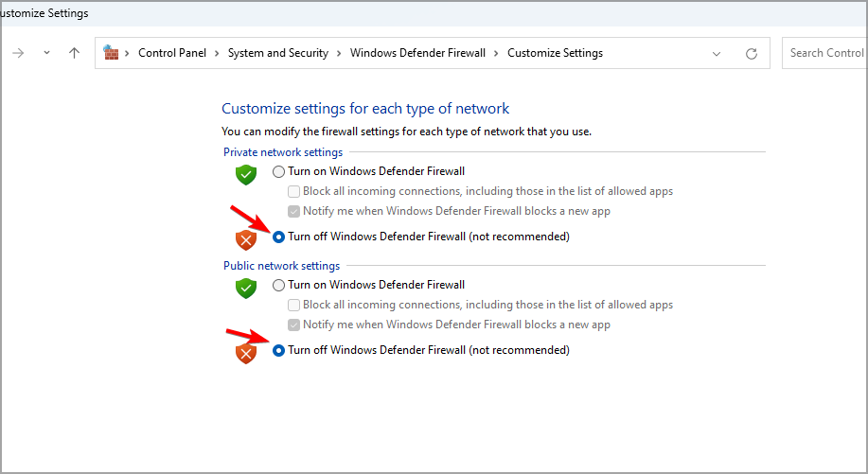Viewport: 868px width, 474px height.
Task: Turn on Windows Defender Firewall for Public network
Action: [278, 285]
